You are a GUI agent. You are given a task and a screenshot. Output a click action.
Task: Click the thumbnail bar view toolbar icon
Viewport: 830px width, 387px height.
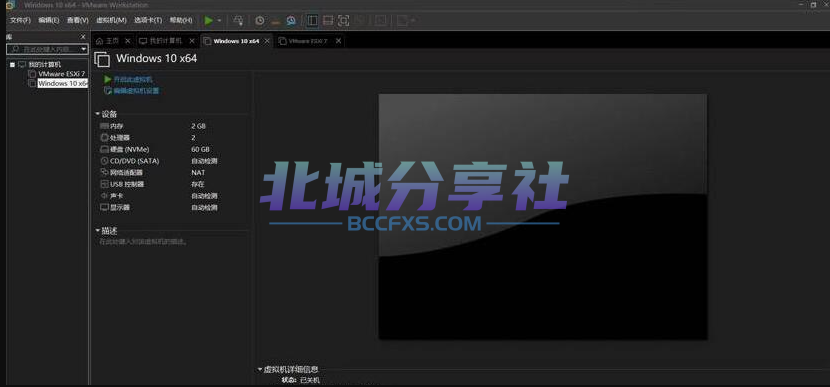pos(328,21)
